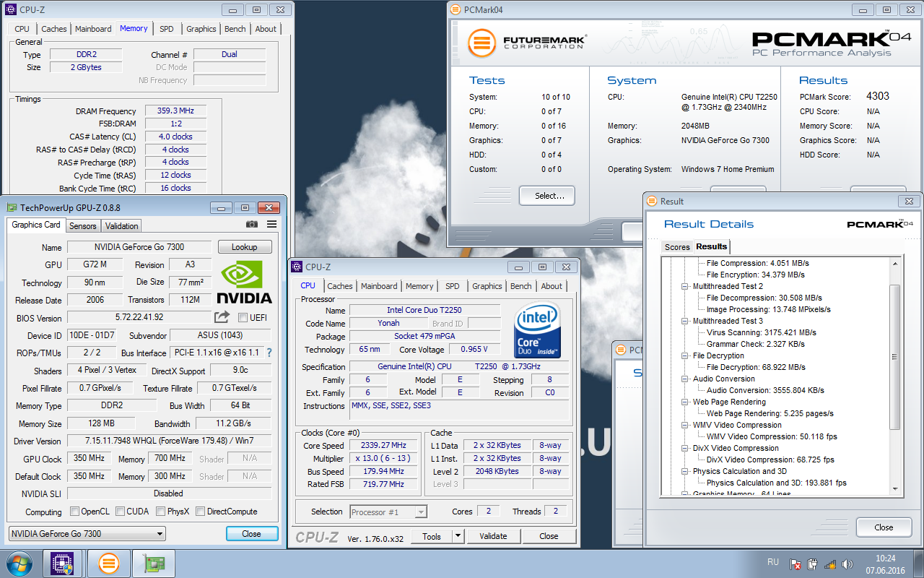Click the Result window title icon

652,201
